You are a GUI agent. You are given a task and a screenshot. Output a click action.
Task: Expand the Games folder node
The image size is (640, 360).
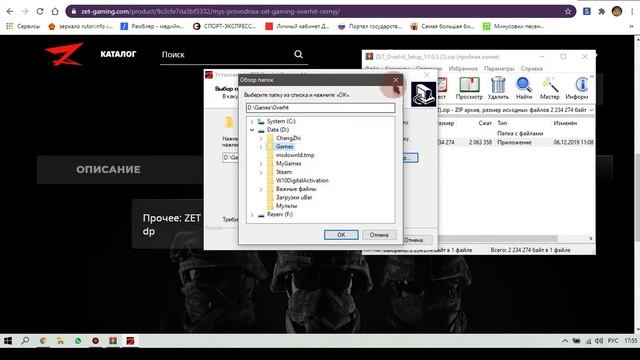pos(261,147)
